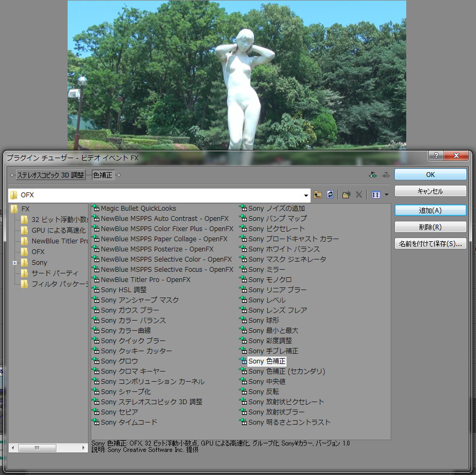Select Sony クロマ キーヤー plug-in
The image size is (476, 475).
pyautogui.click(x=129, y=372)
